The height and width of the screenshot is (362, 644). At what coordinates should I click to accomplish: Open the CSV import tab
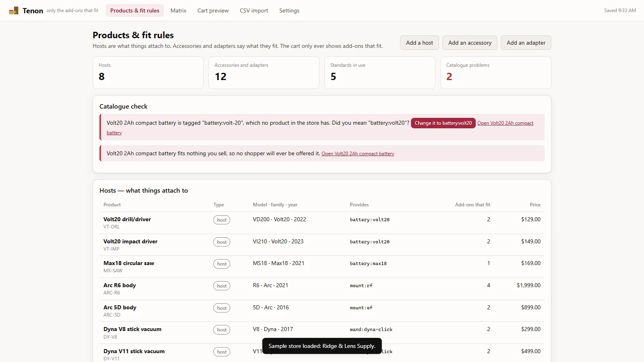(254, 10)
